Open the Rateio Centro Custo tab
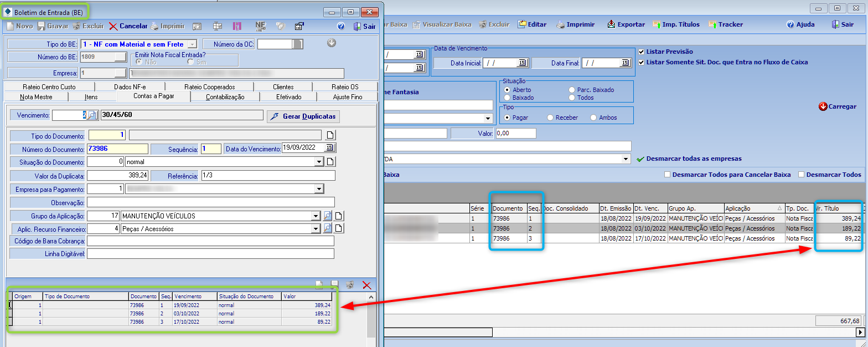Image resolution: width=868 pixels, height=347 pixels. pos(49,87)
